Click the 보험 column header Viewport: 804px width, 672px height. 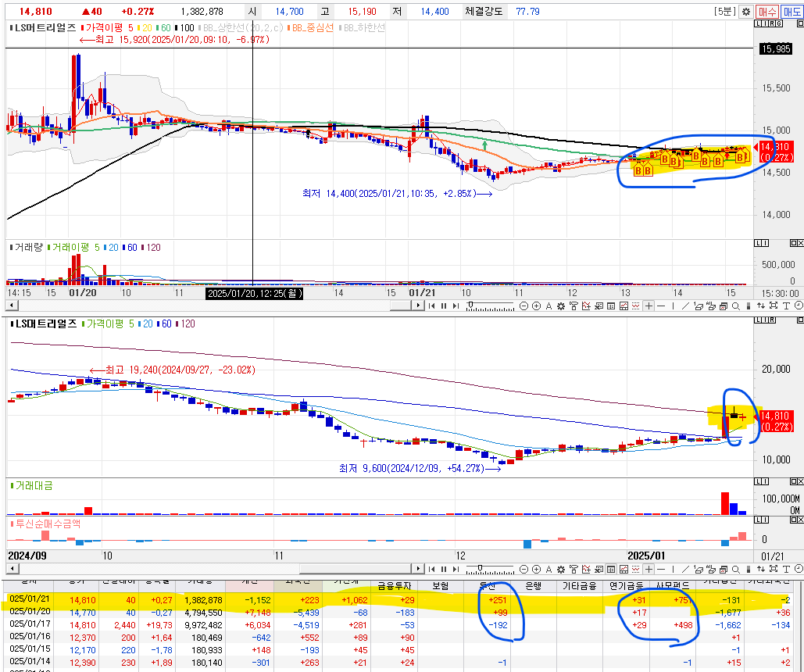pyautogui.click(x=441, y=585)
